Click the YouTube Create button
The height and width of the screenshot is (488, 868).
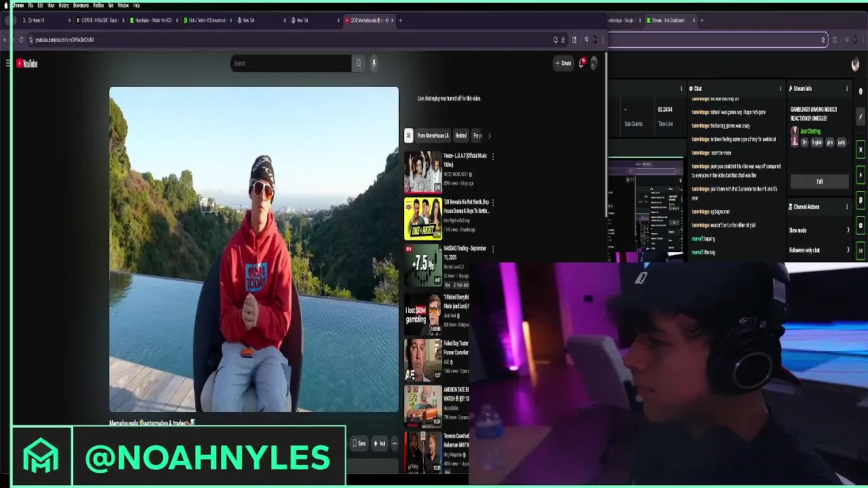point(564,63)
